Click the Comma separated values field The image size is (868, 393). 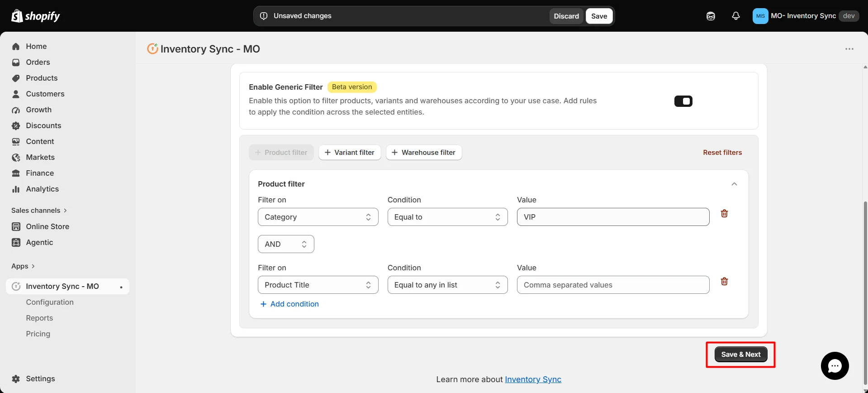tap(613, 285)
